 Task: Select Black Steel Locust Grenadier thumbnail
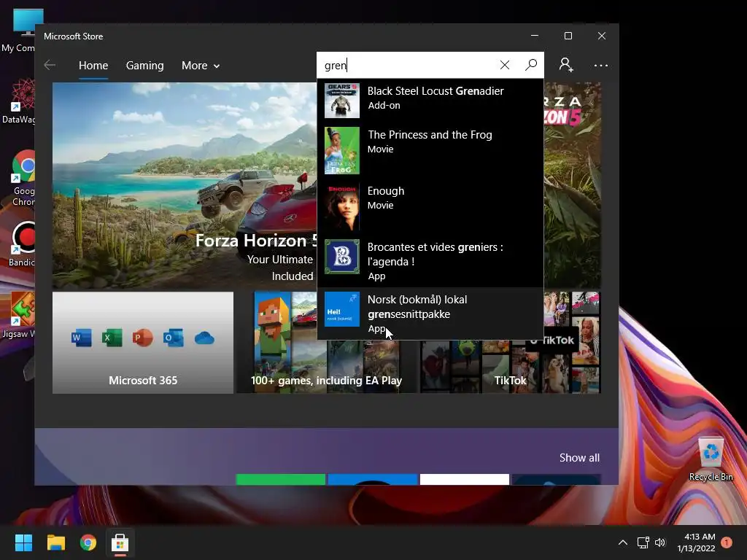(342, 101)
